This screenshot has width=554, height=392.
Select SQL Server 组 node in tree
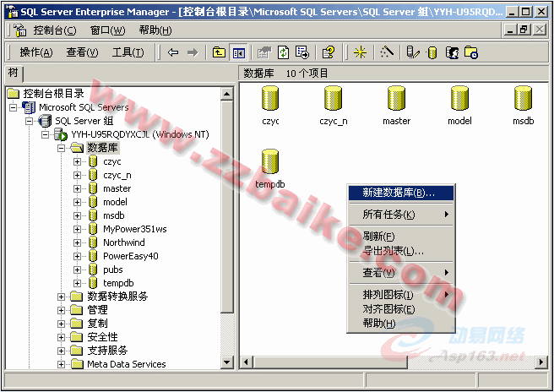point(84,121)
